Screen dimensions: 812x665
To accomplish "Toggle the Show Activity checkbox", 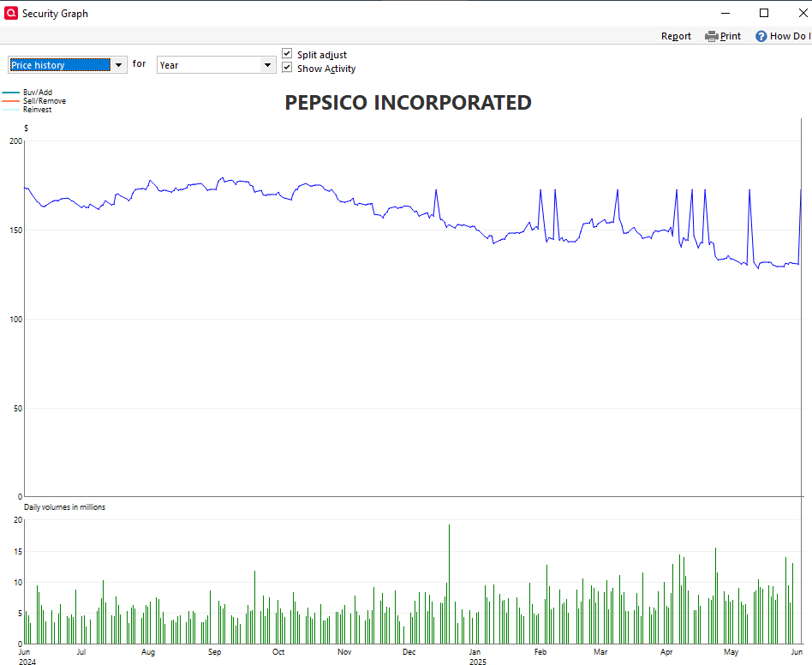I will 287,68.
